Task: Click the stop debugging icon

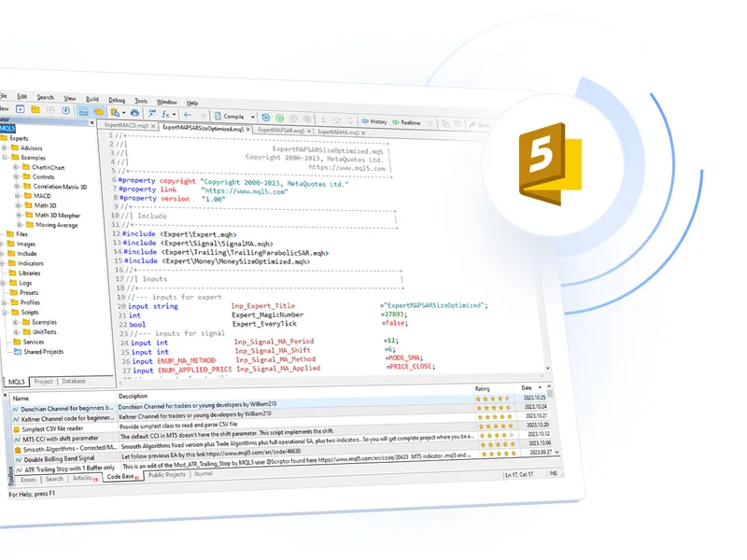Action: click(x=307, y=119)
